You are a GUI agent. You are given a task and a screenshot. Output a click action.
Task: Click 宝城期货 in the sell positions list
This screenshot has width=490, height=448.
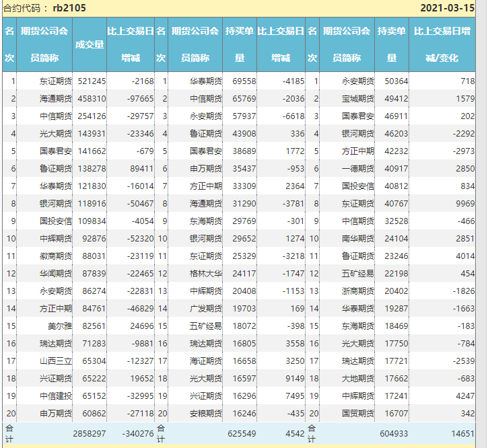point(357,98)
